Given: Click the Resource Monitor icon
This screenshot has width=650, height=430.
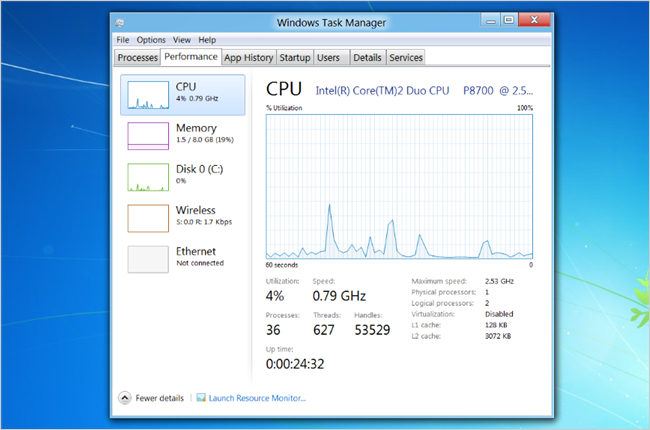Looking at the screenshot, I should click(x=201, y=398).
